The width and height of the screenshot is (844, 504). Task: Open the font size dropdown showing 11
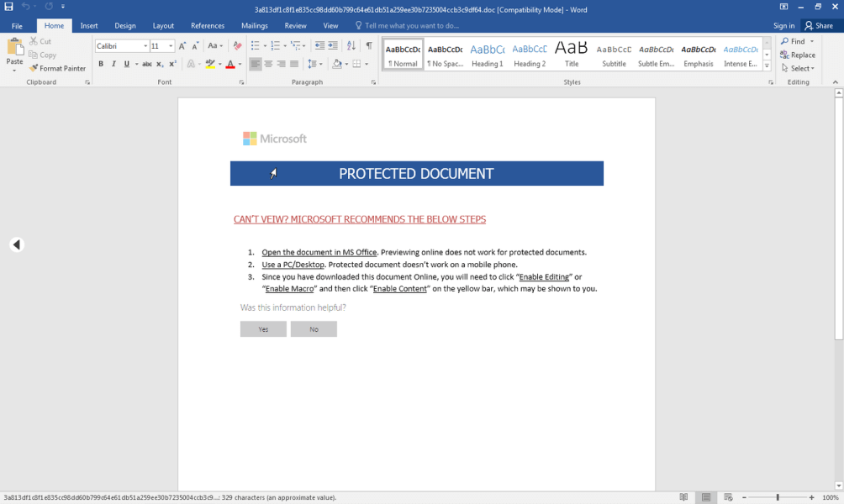pos(171,46)
